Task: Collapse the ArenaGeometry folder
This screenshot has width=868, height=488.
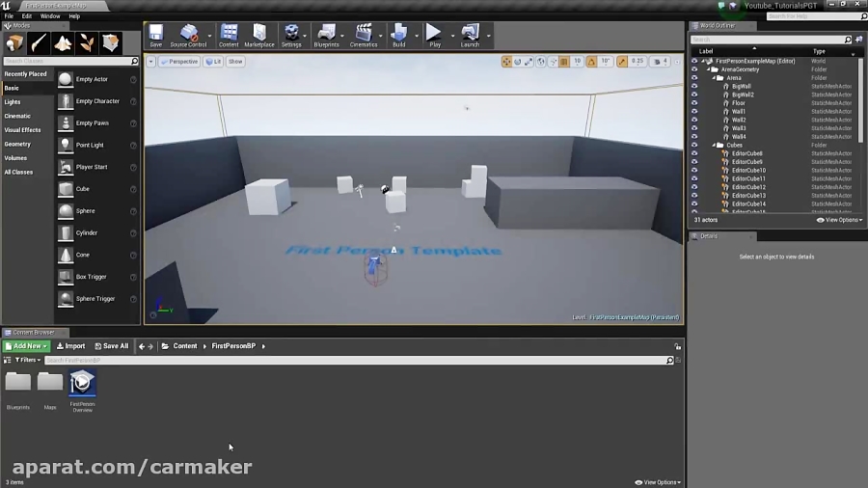Action: [x=709, y=69]
